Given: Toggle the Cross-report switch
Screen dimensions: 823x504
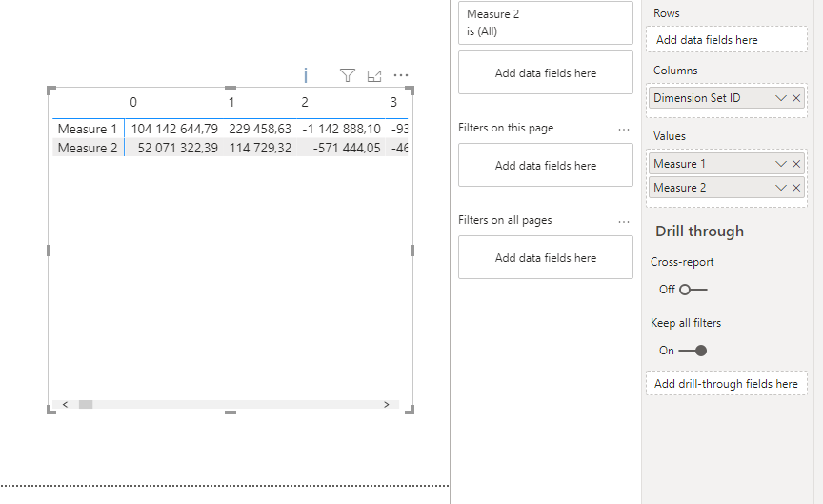Looking at the screenshot, I should click(693, 290).
